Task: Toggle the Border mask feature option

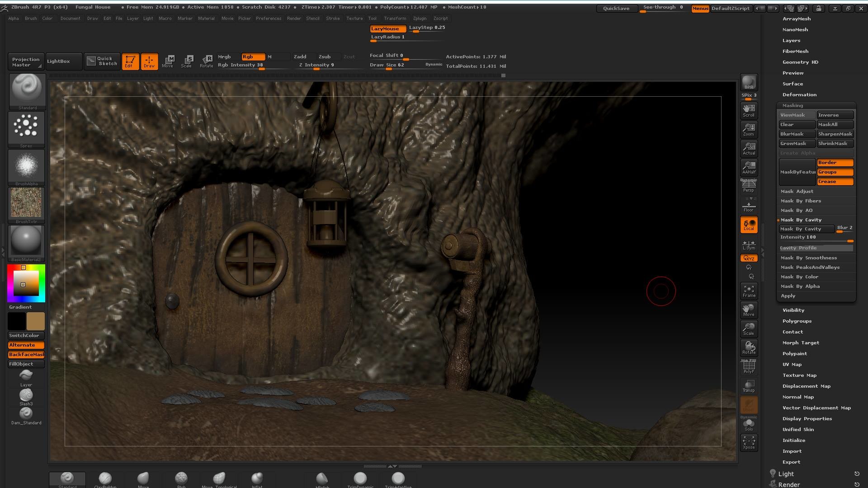Action: (x=835, y=162)
